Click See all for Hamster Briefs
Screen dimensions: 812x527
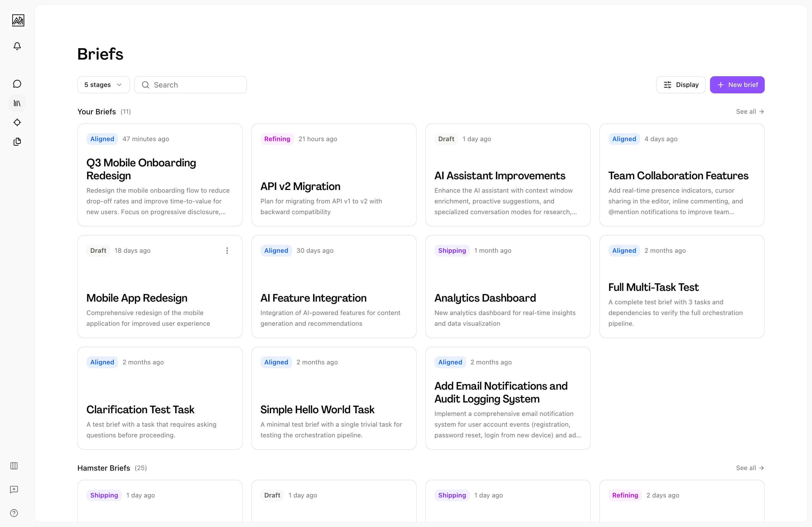pos(749,468)
